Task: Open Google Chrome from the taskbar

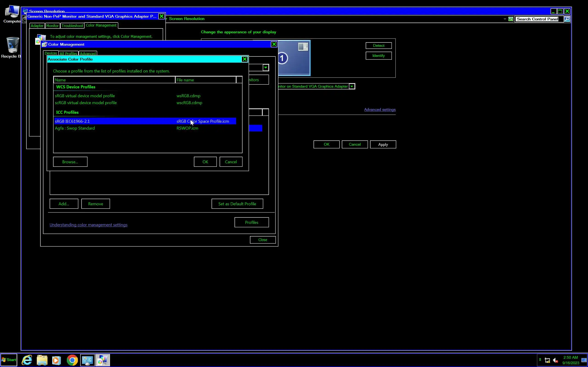Action: tap(72, 360)
